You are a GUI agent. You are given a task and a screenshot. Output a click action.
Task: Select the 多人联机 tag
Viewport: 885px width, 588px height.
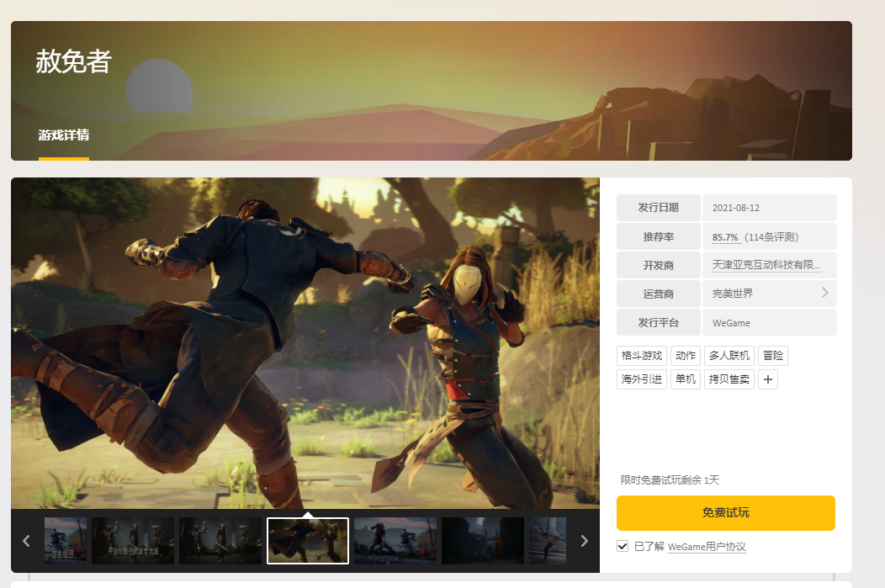click(729, 356)
